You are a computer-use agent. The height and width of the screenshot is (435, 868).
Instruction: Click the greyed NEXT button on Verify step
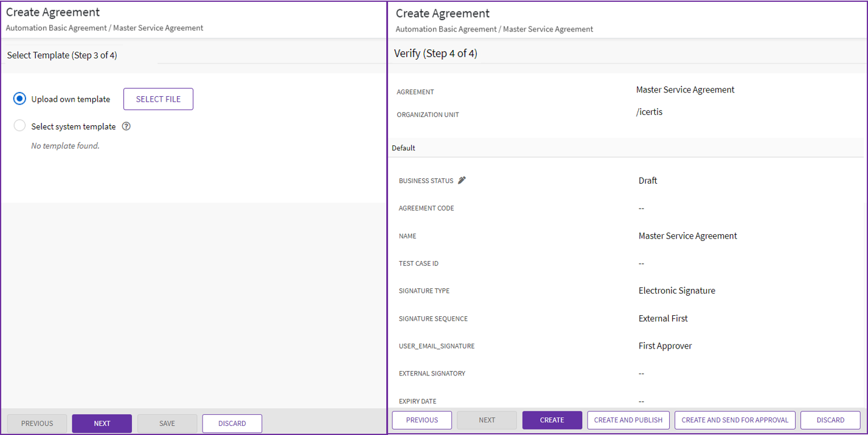tap(487, 420)
